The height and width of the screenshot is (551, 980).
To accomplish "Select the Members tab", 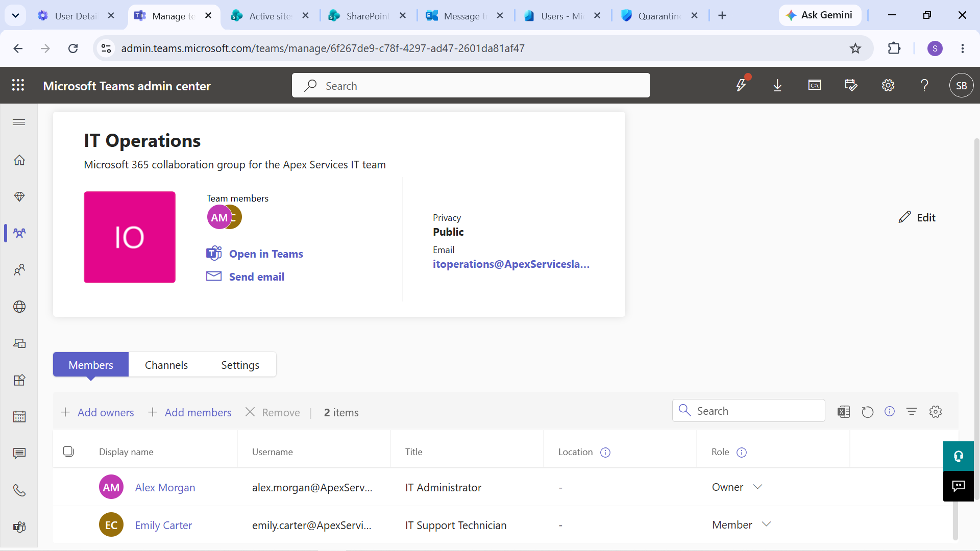I will [91, 365].
